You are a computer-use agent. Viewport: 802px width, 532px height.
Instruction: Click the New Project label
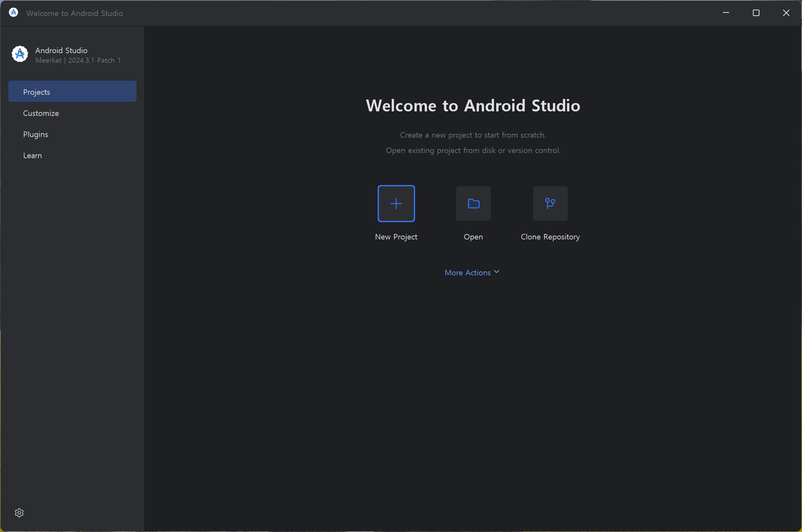point(396,237)
